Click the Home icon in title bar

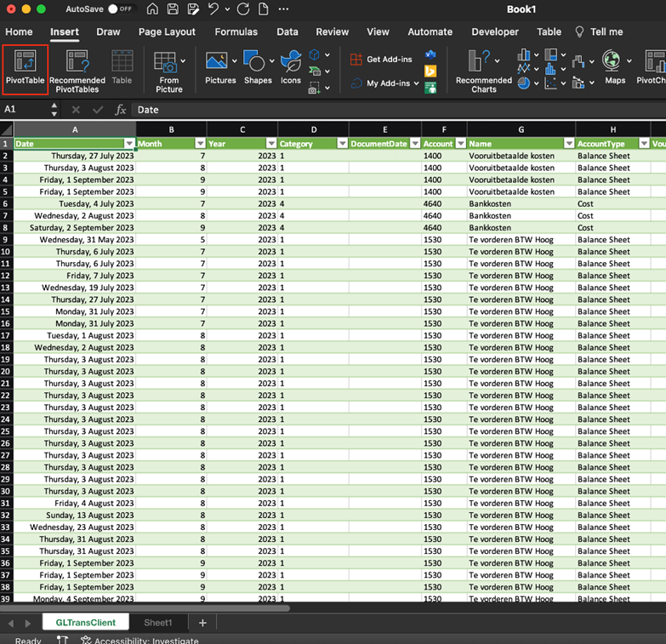point(152,9)
